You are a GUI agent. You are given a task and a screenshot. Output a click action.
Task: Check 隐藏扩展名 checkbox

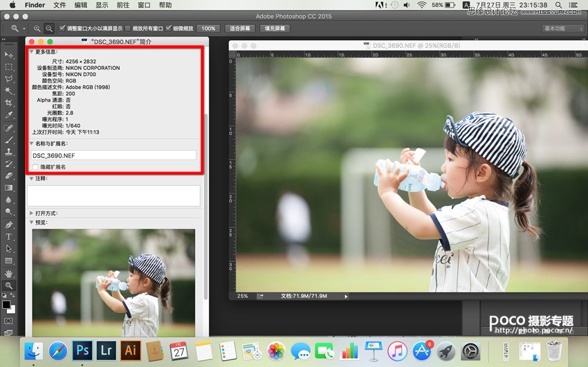pos(35,167)
